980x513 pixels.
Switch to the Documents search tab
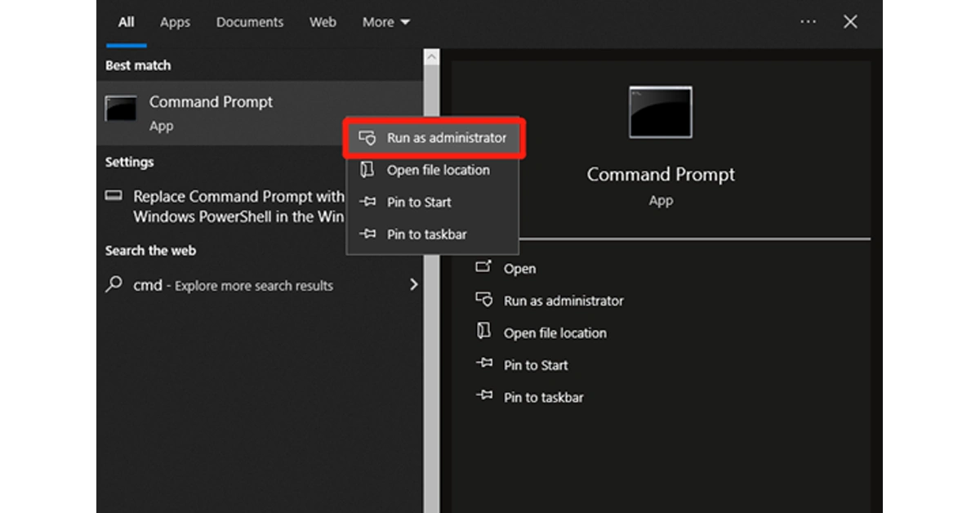250,22
